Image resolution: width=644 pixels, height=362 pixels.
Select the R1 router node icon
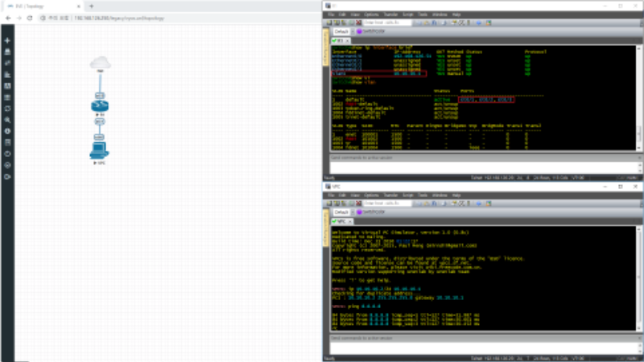click(100, 107)
